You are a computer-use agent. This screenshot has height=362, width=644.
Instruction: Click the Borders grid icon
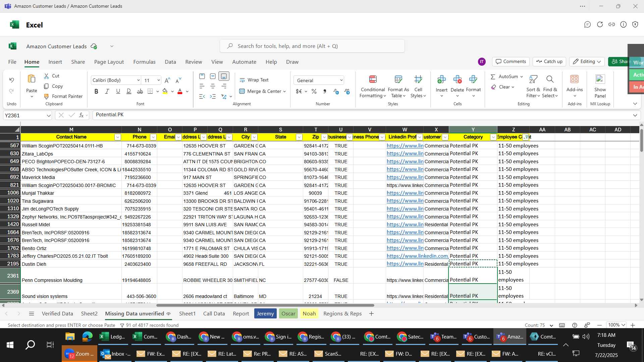point(150,91)
